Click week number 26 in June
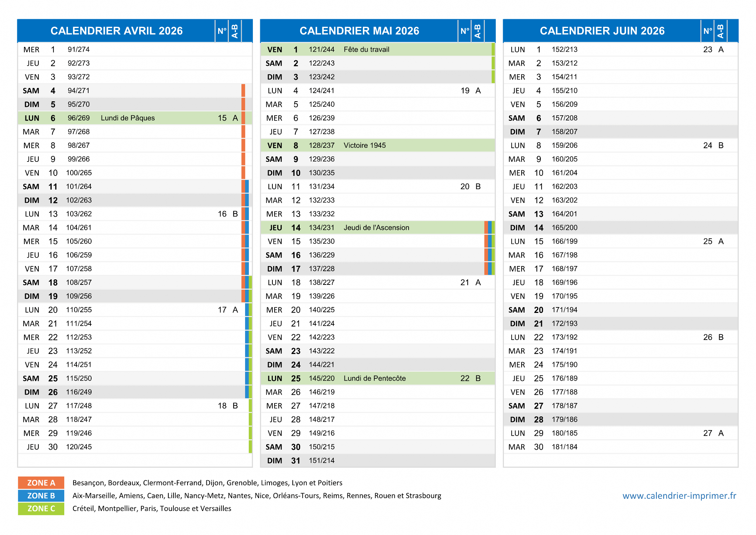 708,337
